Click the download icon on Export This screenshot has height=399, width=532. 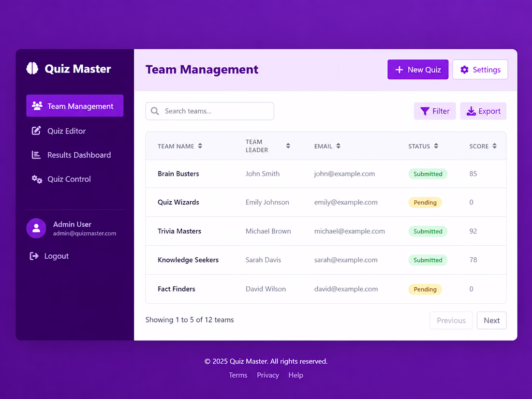pos(471,111)
